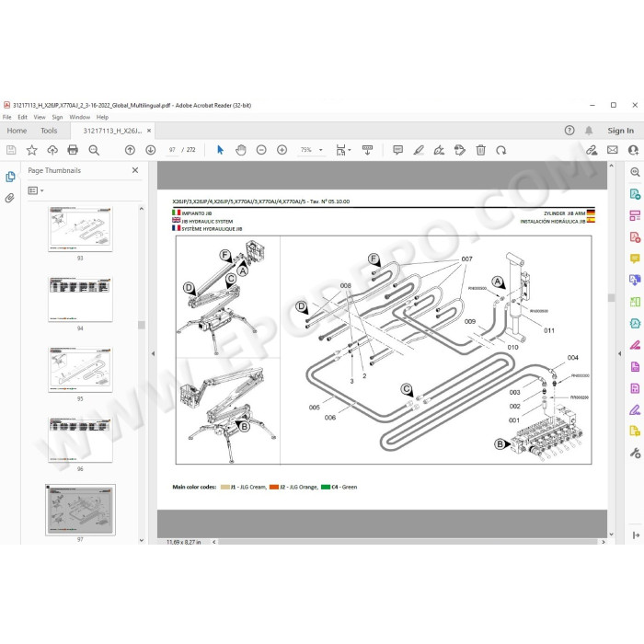Activate the Hand pan tool
Viewport: 644px width, 644px height.
pos(241,150)
